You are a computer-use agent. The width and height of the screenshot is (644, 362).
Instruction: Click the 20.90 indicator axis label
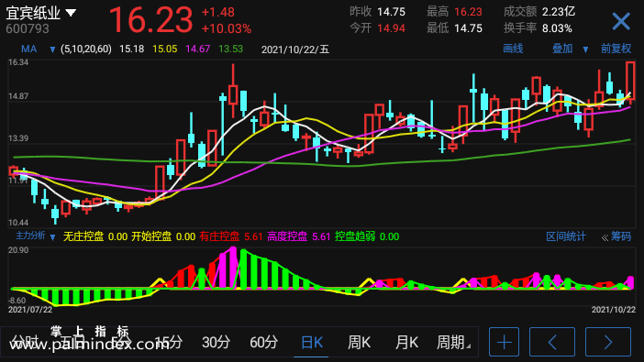[x=18, y=250]
